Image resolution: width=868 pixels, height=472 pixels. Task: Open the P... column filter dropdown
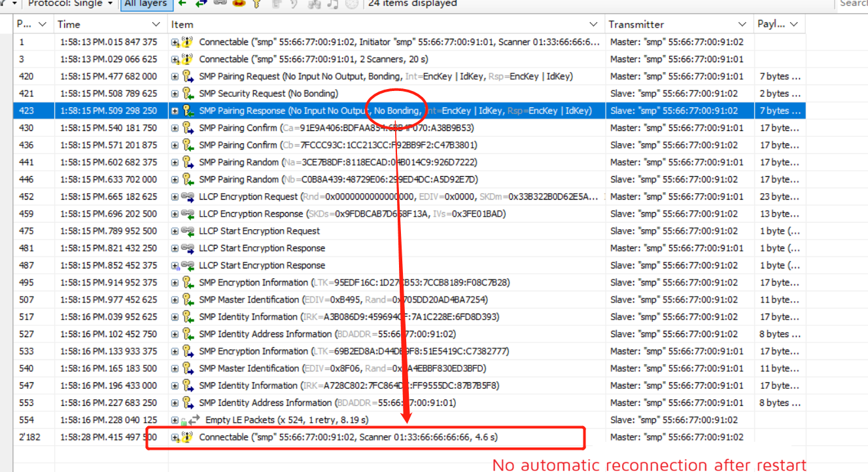point(43,24)
